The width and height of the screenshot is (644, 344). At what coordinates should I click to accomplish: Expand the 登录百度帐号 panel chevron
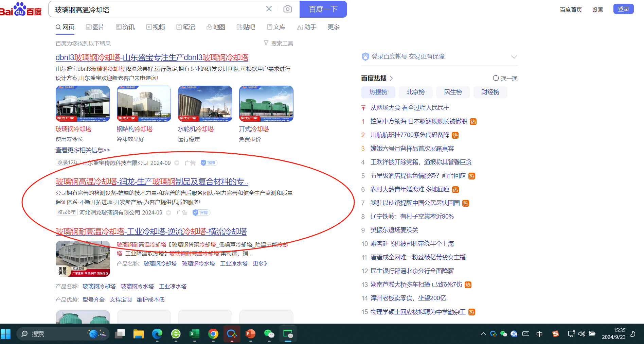(514, 57)
